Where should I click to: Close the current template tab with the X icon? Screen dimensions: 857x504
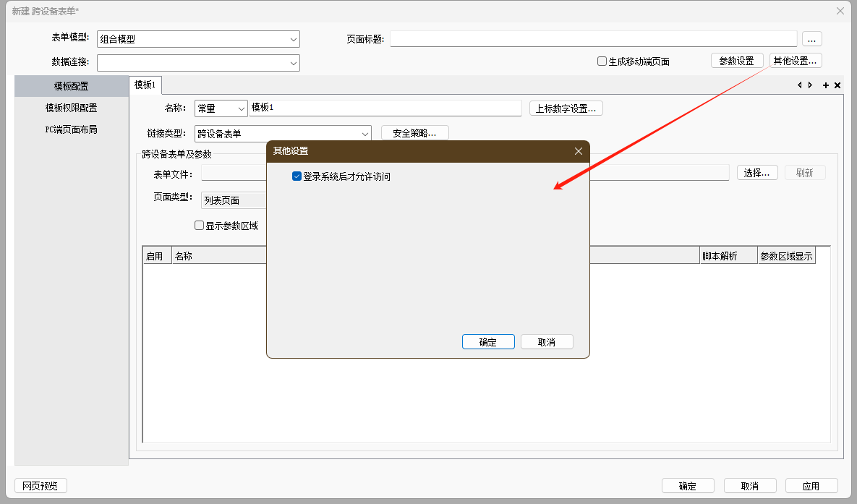(x=837, y=85)
